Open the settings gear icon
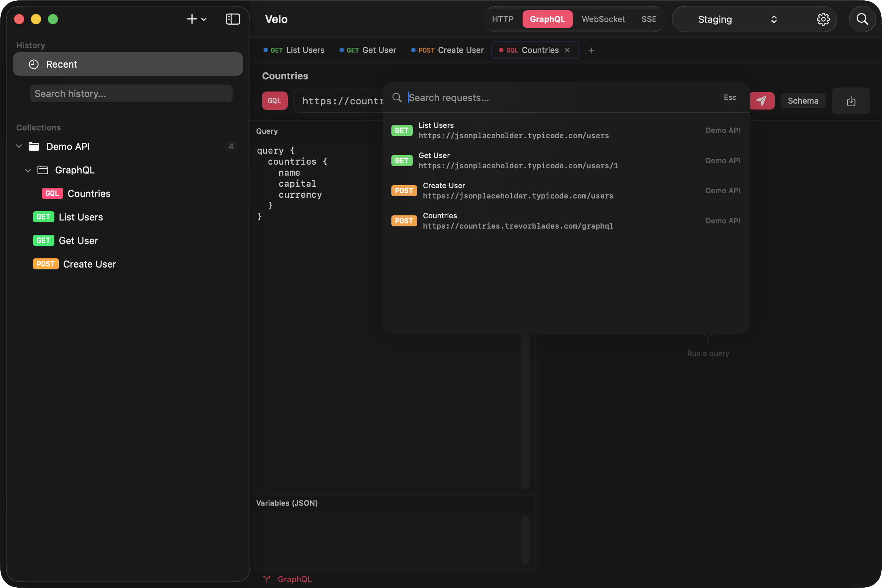This screenshot has width=882, height=588. pyautogui.click(x=823, y=19)
